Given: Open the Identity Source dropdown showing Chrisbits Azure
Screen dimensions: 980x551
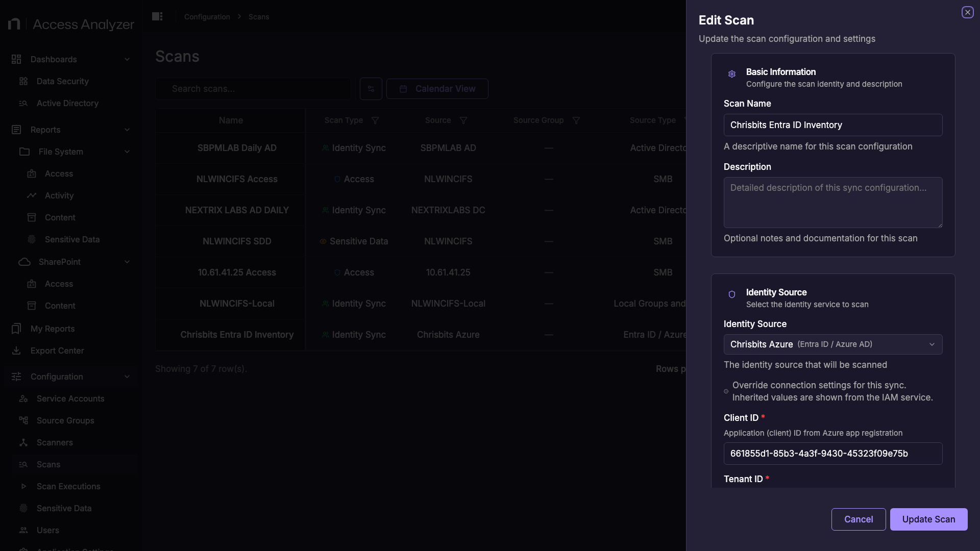Looking at the screenshot, I should pyautogui.click(x=832, y=344).
